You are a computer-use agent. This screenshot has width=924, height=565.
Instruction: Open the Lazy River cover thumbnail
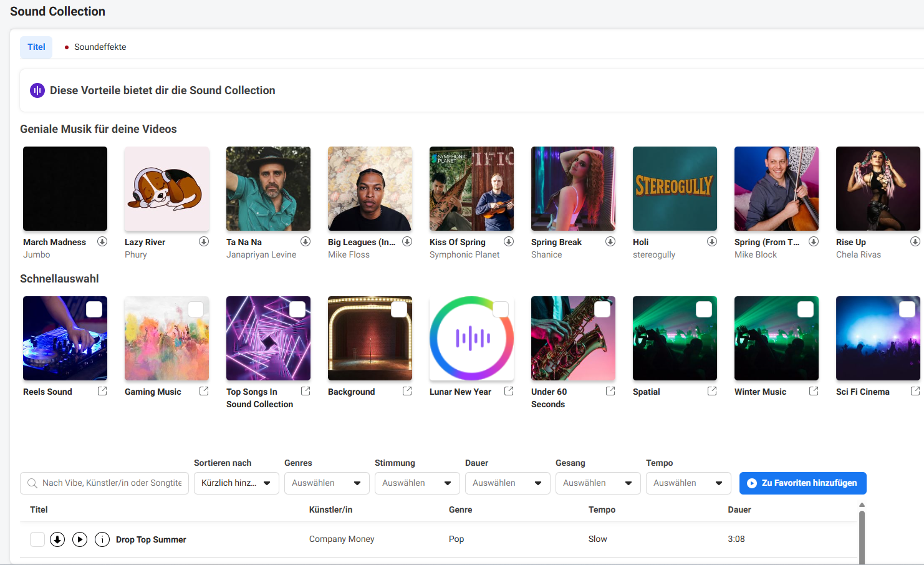click(x=166, y=189)
